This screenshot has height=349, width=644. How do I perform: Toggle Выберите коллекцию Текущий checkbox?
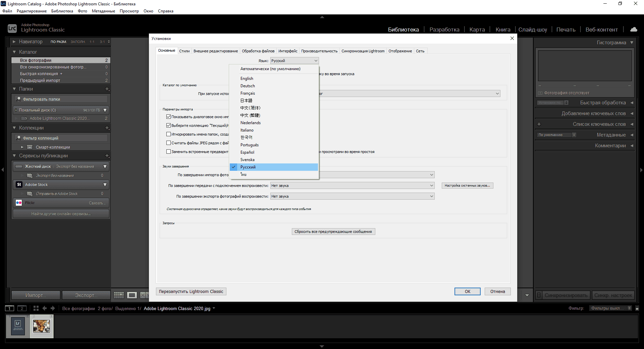point(169,126)
